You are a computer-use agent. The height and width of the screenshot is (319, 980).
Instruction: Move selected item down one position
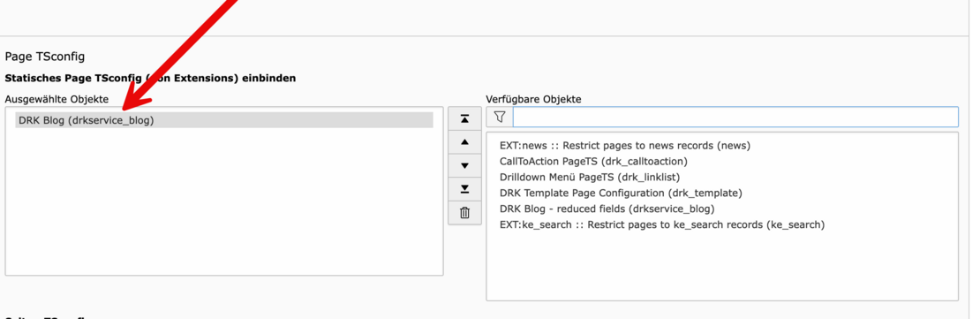point(464,166)
